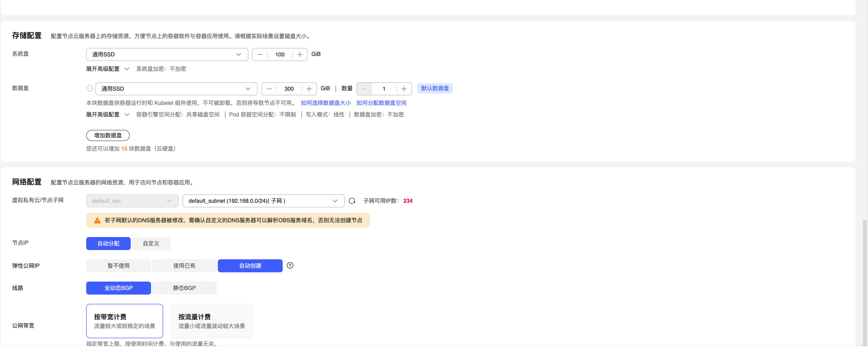The height and width of the screenshot is (347, 868).
Task: Select the 按流量计费 bandwidth card
Action: click(211, 321)
